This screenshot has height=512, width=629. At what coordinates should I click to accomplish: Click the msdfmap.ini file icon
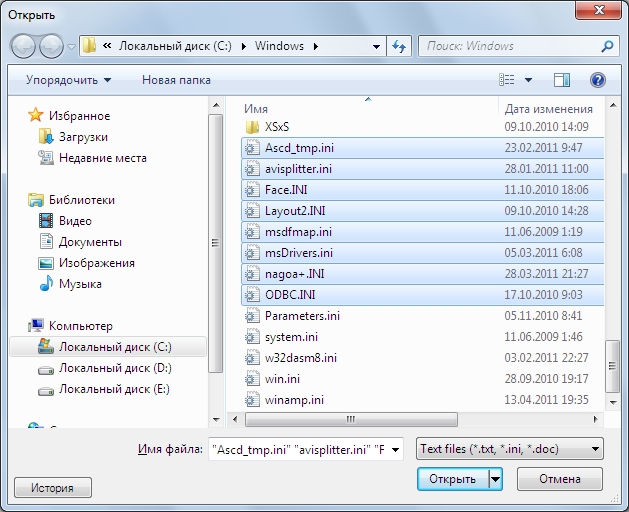[x=252, y=232]
